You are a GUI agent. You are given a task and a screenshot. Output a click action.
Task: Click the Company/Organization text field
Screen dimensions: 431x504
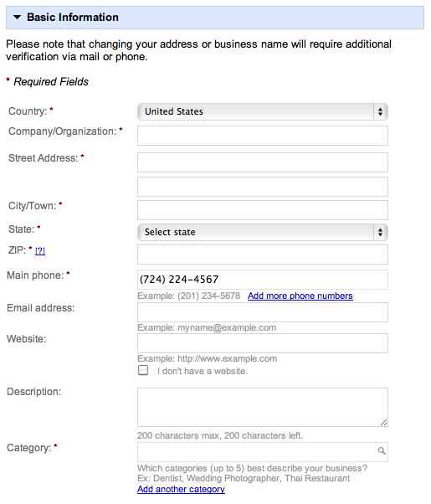(263, 136)
